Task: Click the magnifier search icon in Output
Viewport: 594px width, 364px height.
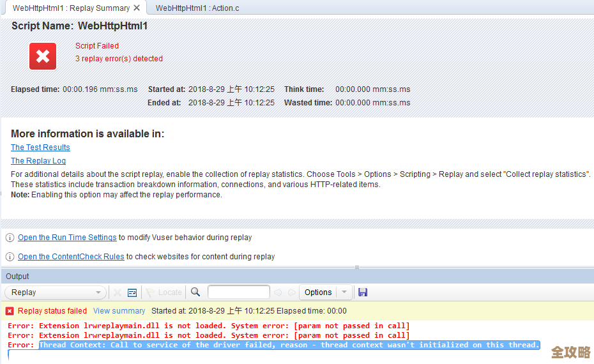Action: [x=195, y=292]
